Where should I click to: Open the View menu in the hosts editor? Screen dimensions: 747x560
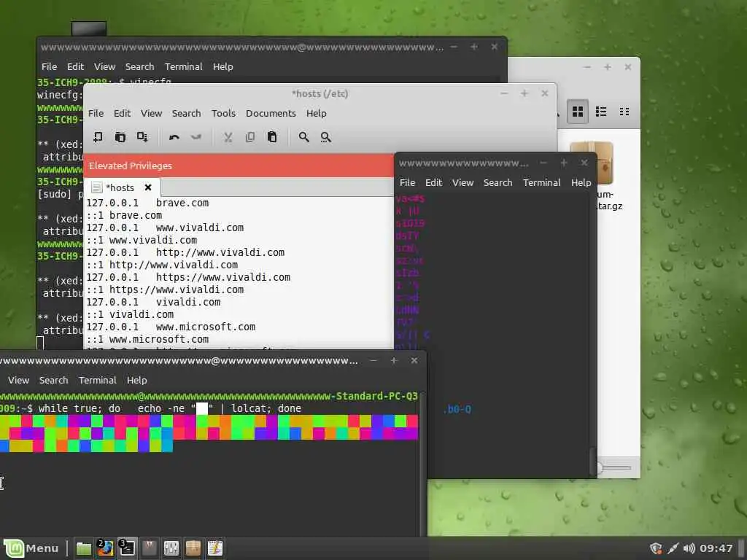tap(151, 113)
